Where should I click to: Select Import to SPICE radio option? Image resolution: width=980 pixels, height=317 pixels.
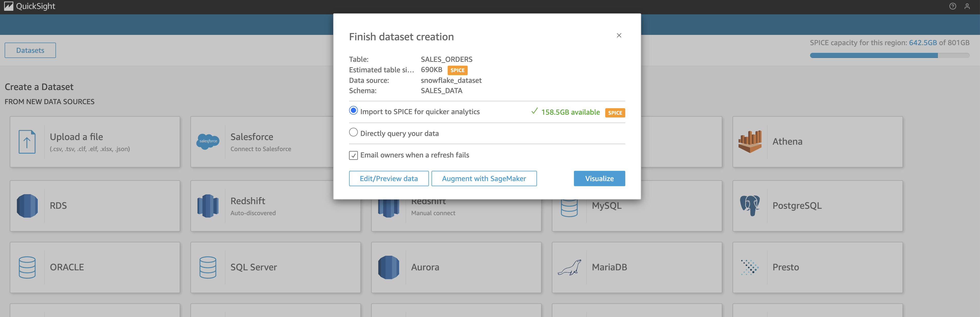click(x=353, y=111)
